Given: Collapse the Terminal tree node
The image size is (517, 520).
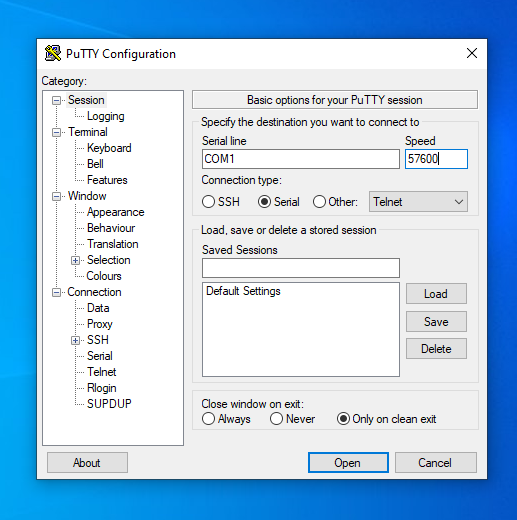Looking at the screenshot, I should [x=56, y=132].
